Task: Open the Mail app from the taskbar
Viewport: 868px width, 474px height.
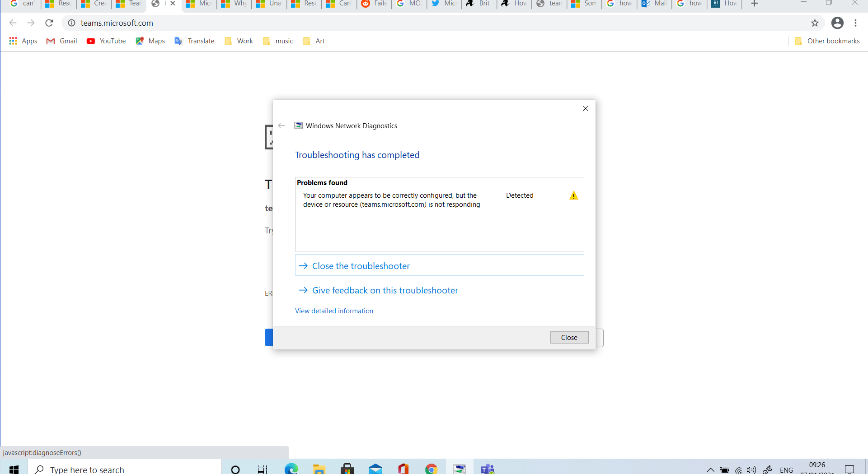Action: point(375,469)
